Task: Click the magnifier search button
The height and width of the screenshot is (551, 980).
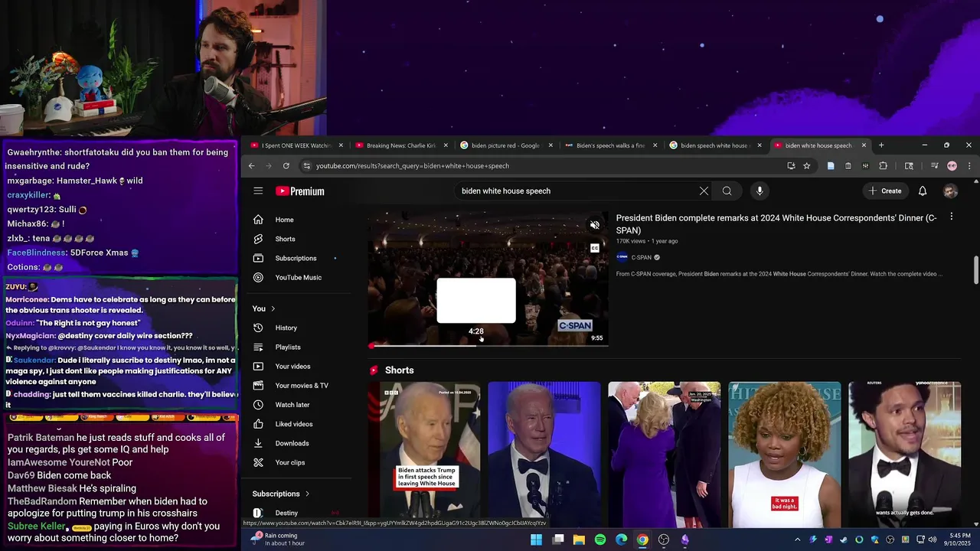Action: click(x=727, y=191)
